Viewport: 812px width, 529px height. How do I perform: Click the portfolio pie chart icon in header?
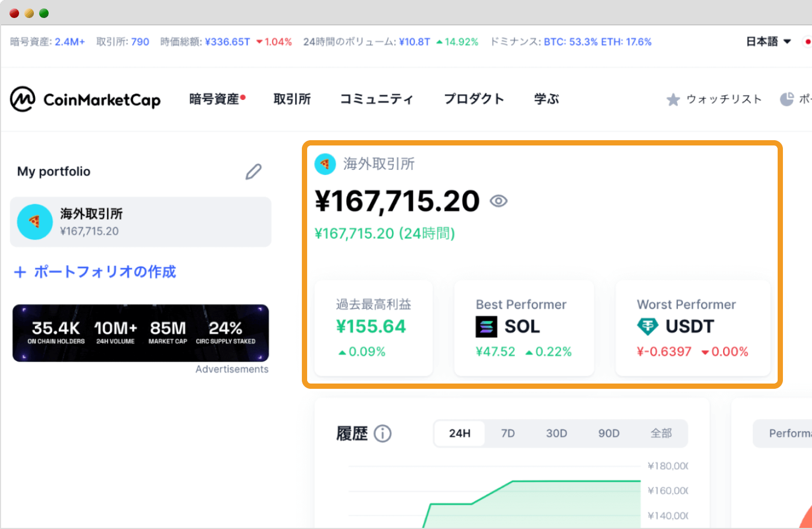point(787,99)
